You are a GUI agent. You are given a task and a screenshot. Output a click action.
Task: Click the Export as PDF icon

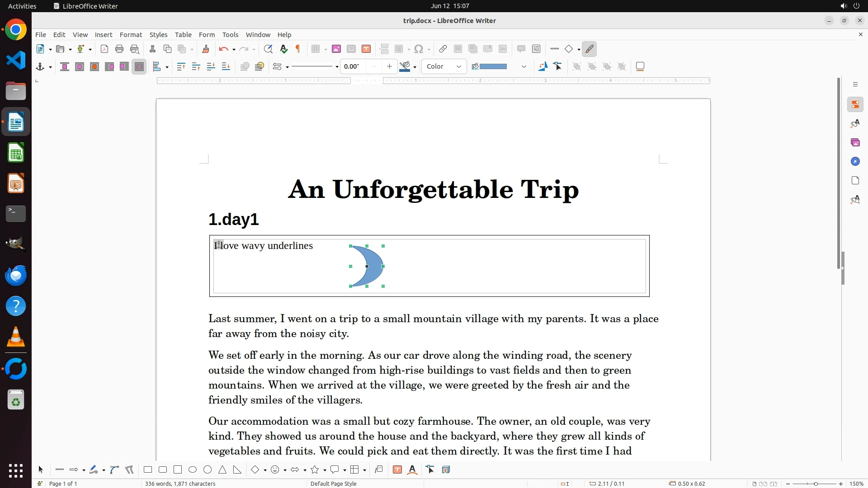[x=104, y=49]
